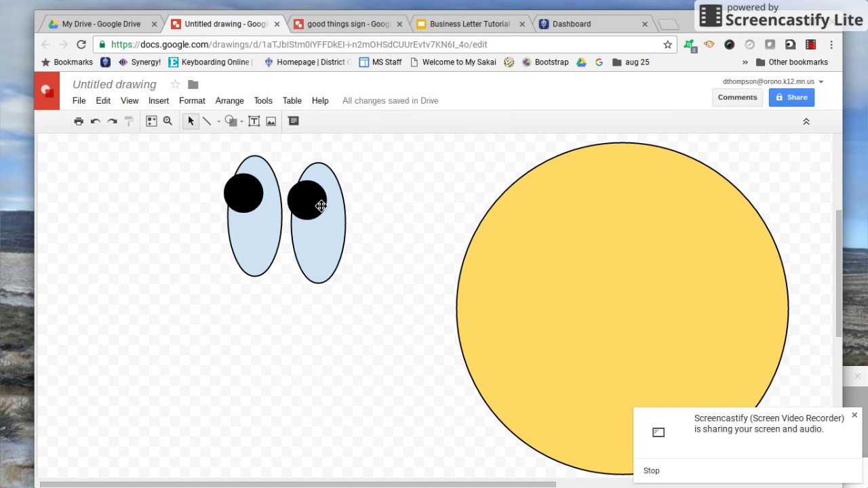This screenshot has height=488, width=868.
Task: Select the Select tool arrow
Action: pyautogui.click(x=190, y=121)
